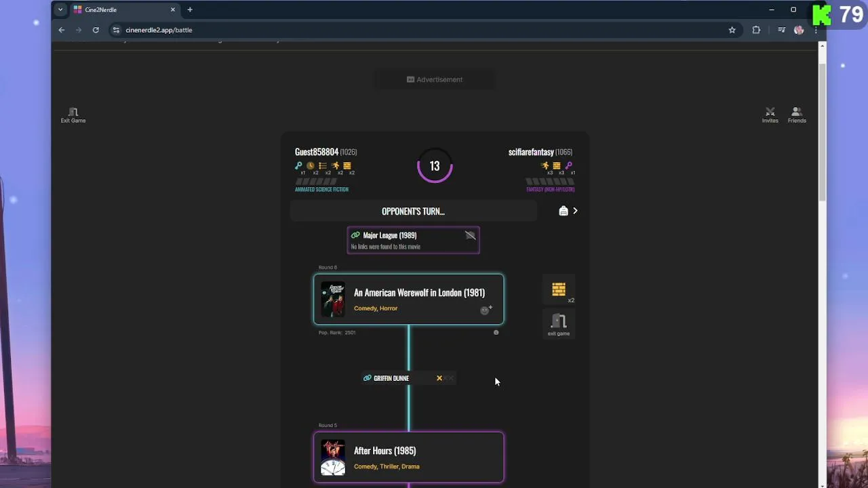
Task: Click the FANTASY (NON-HP/LOTR) win condition label
Action: (551, 189)
